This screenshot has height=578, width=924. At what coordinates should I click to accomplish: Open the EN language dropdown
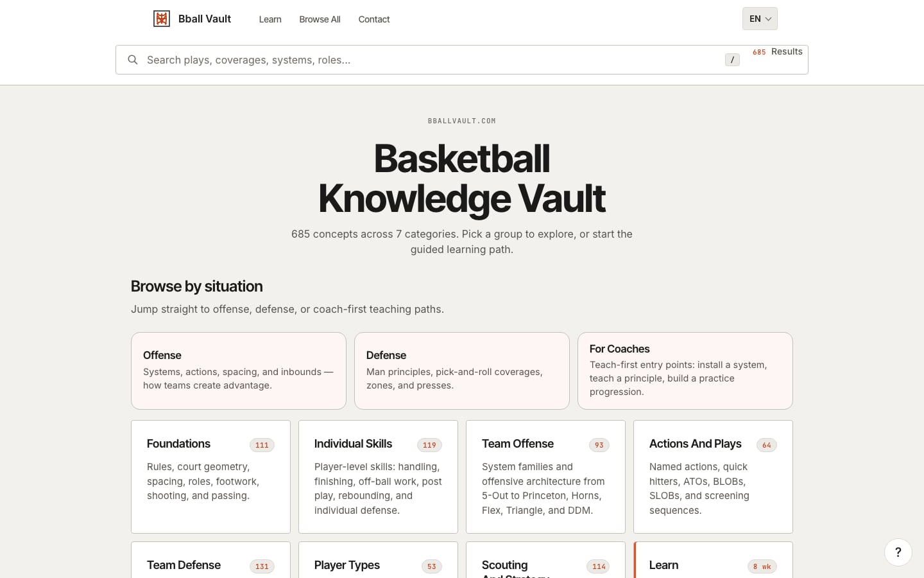pyautogui.click(x=760, y=19)
